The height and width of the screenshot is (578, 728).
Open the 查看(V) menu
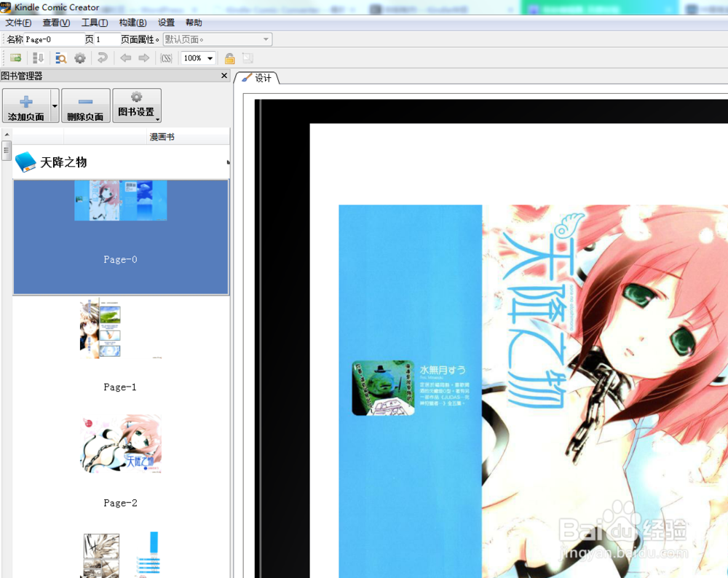pos(56,23)
